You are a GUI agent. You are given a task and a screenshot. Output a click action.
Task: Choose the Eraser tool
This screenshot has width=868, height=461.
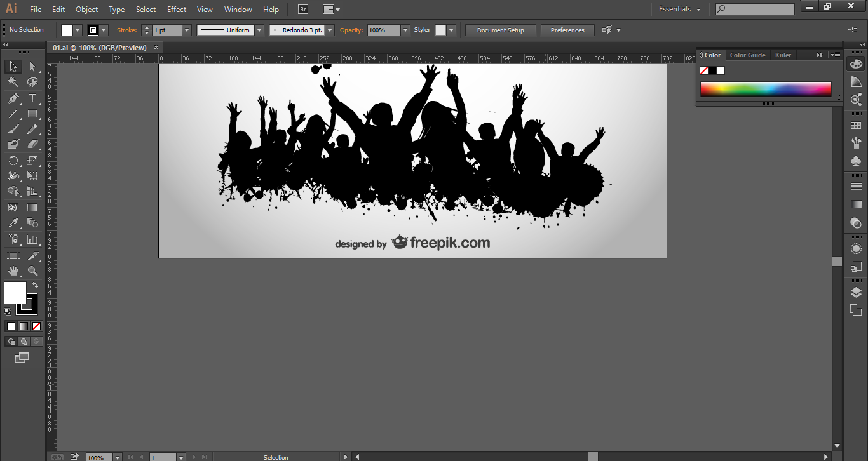[32, 145]
